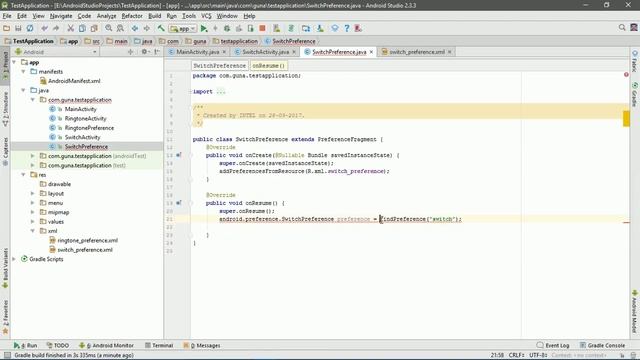Open the Run tool window
Image resolution: width=640 pixels, height=360 pixels.
(x=25, y=345)
